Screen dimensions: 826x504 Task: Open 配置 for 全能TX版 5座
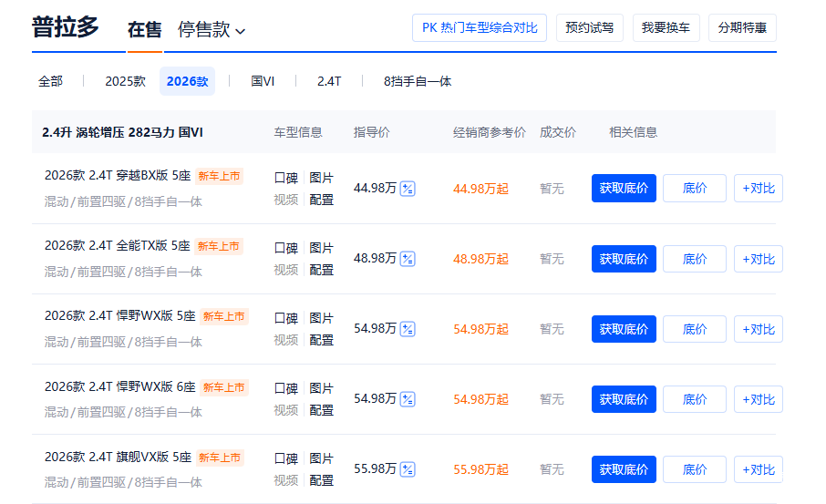pos(321,270)
